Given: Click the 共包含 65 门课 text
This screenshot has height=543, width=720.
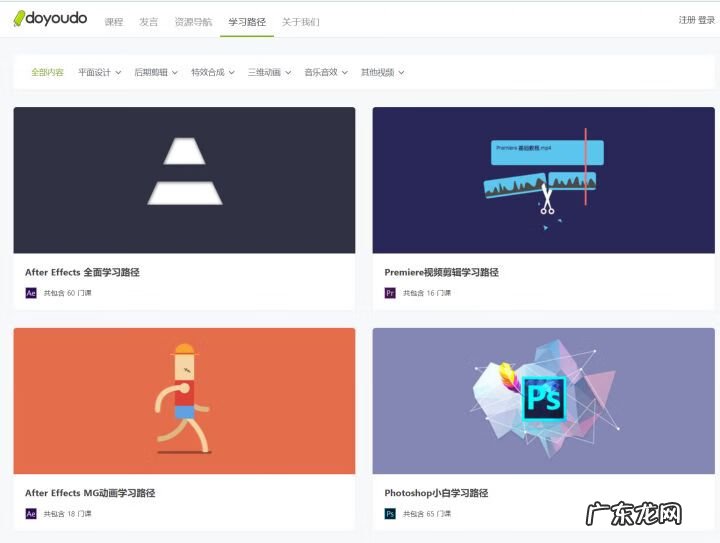Looking at the screenshot, I should 427,514.
